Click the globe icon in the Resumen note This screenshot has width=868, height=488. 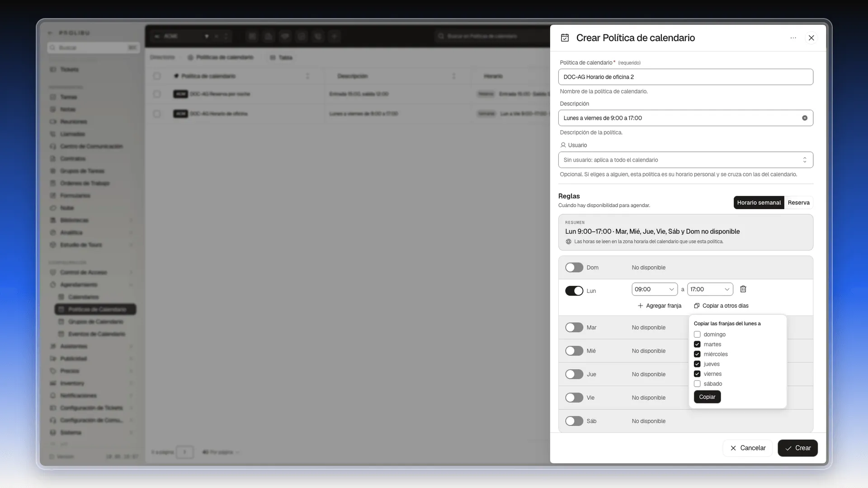(x=569, y=242)
